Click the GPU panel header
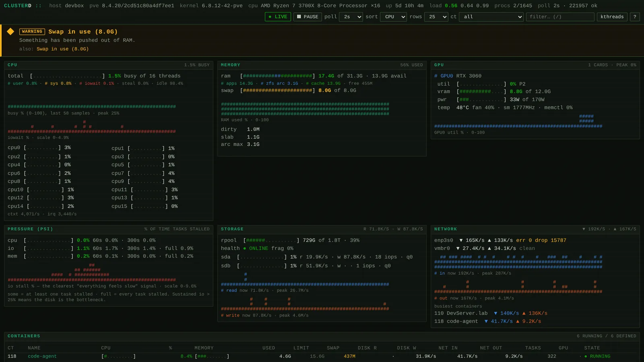This screenshot has width=644, height=362. pos(535,65)
